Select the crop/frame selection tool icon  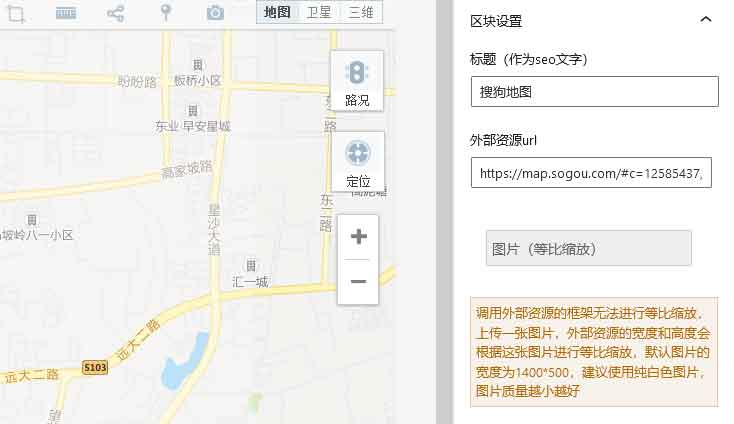click(15, 13)
